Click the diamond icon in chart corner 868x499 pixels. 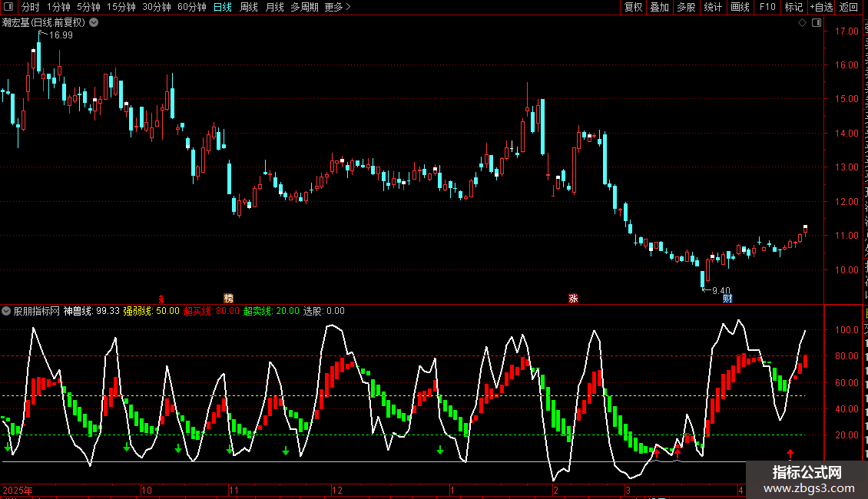click(802, 22)
